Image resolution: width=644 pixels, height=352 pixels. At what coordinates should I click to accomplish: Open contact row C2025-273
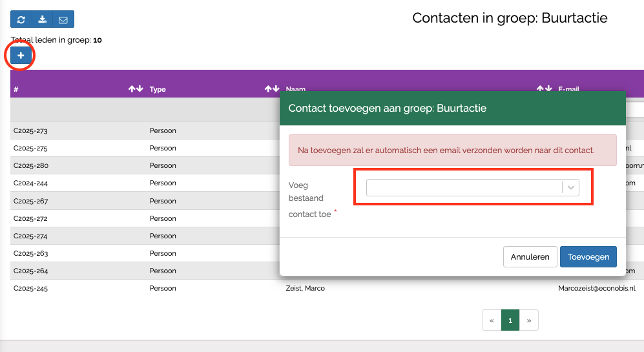tap(30, 131)
